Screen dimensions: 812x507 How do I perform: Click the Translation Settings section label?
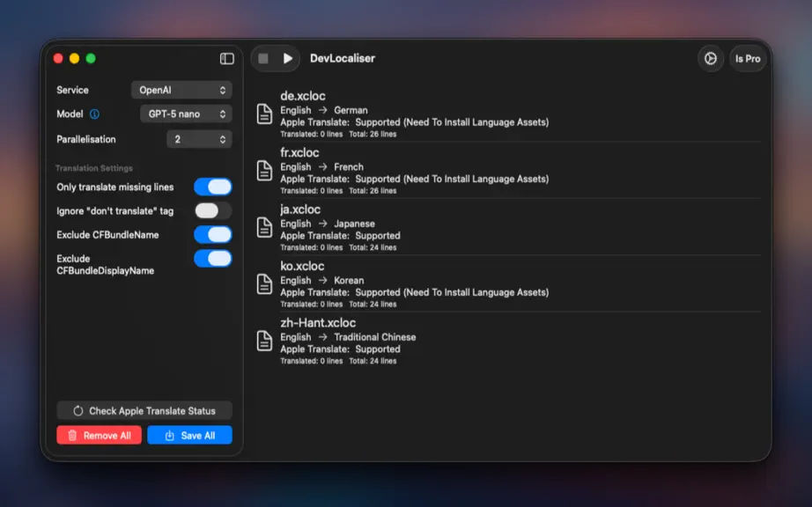(x=94, y=168)
